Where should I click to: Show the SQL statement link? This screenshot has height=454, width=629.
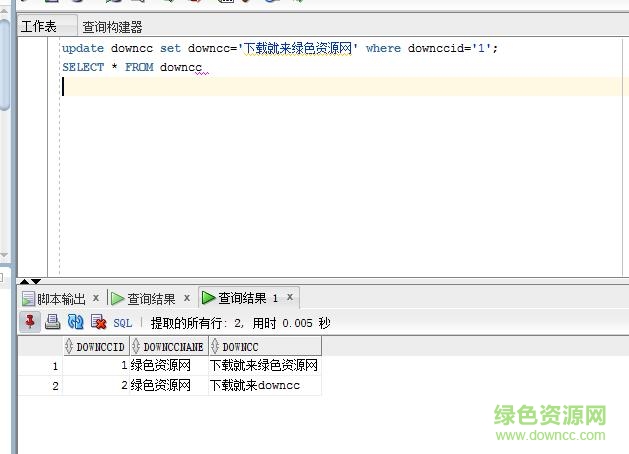point(123,323)
